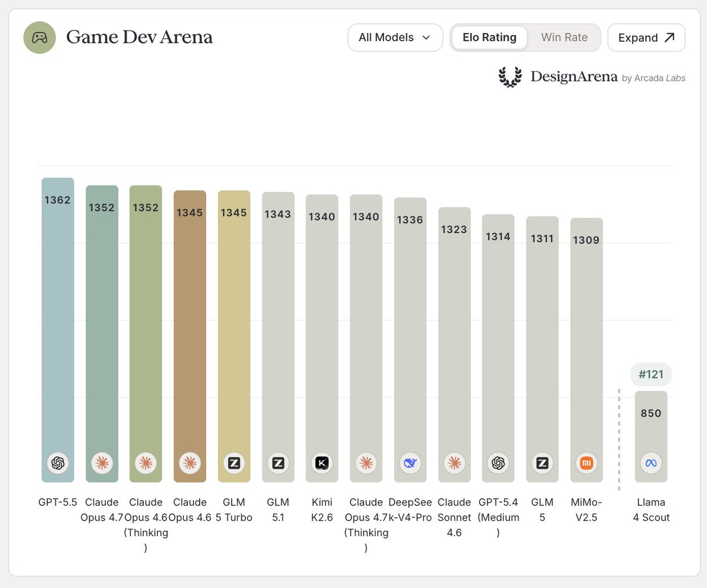
Task: Click the green Claude Opus 4.6 (Thinking) bar
Action: (146, 334)
